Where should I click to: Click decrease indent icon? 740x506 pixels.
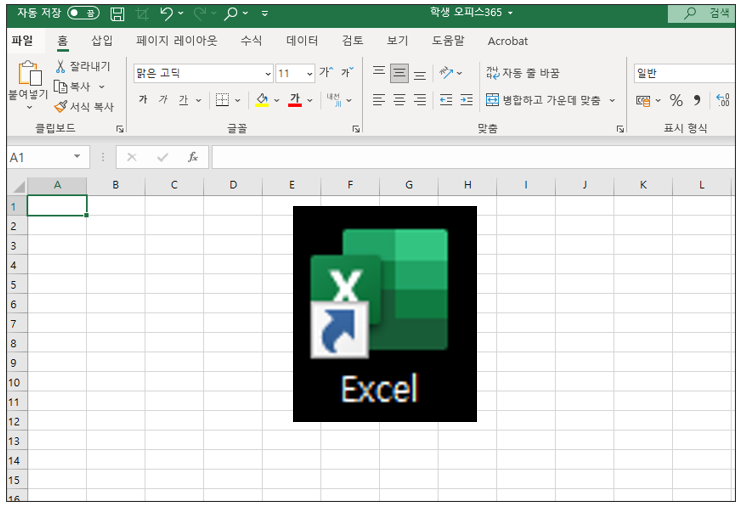click(446, 100)
